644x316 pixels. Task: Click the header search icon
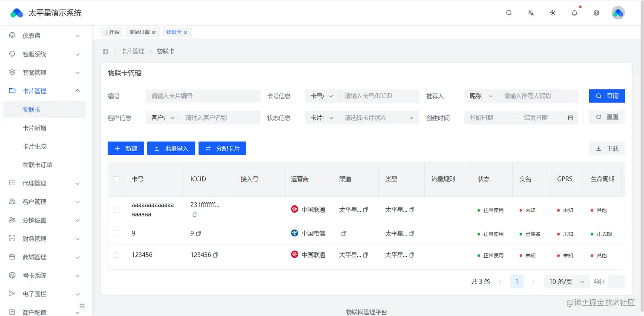pyautogui.click(x=509, y=13)
